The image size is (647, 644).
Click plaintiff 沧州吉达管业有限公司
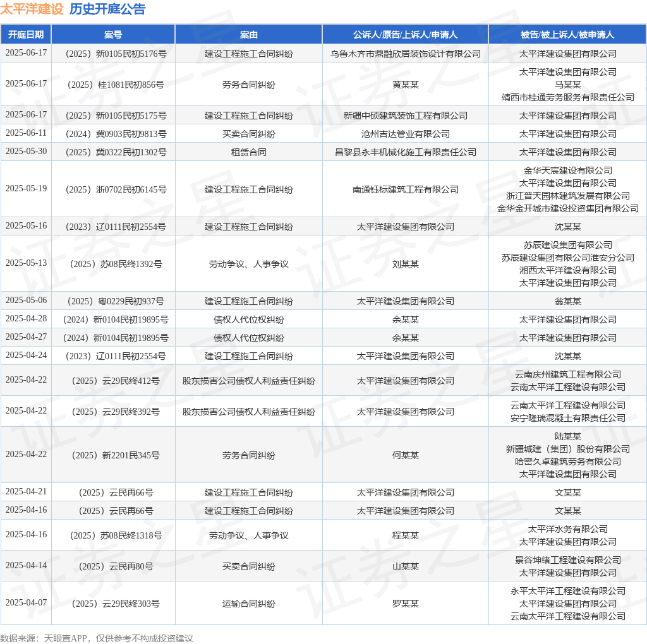(x=405, y=134)
